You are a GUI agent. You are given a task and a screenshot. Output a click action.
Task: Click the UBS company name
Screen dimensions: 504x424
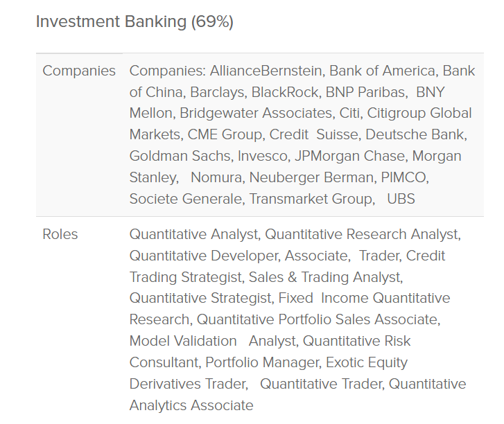point(401,199)
